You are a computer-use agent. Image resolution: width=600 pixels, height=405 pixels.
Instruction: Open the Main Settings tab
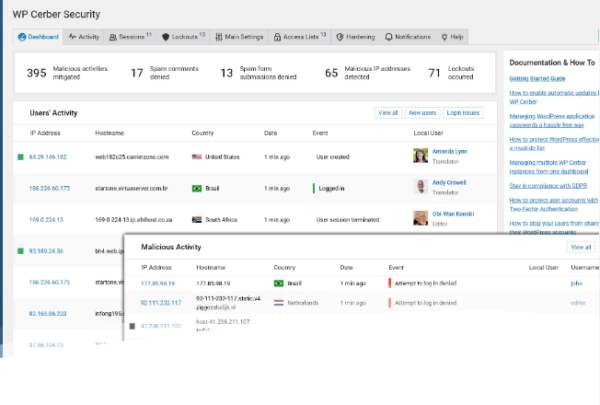(x=239, y=37)
